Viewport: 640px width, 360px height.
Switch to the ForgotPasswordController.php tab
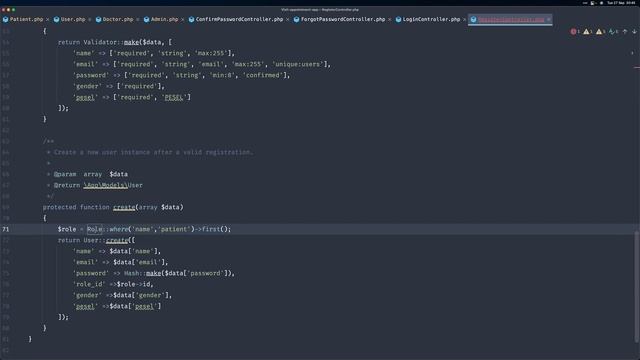tap(343, 19)
